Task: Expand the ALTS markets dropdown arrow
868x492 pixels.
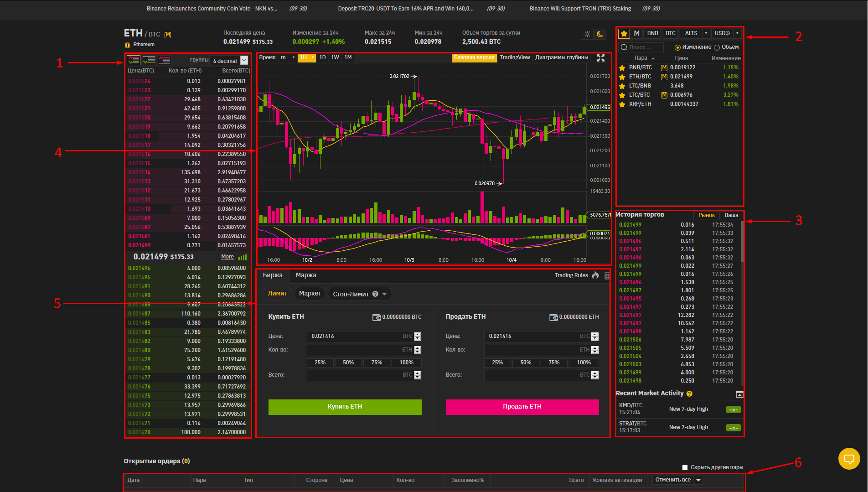Action: [706, 33]
